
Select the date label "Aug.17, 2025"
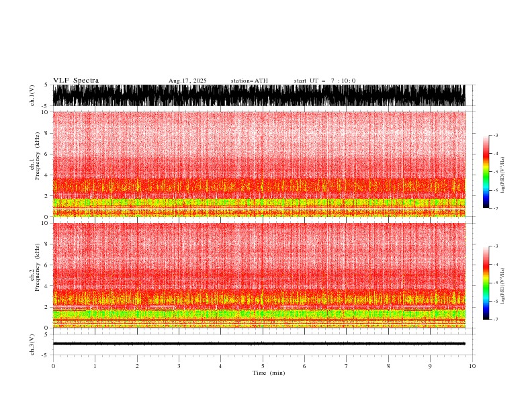[x=187, y=81]
